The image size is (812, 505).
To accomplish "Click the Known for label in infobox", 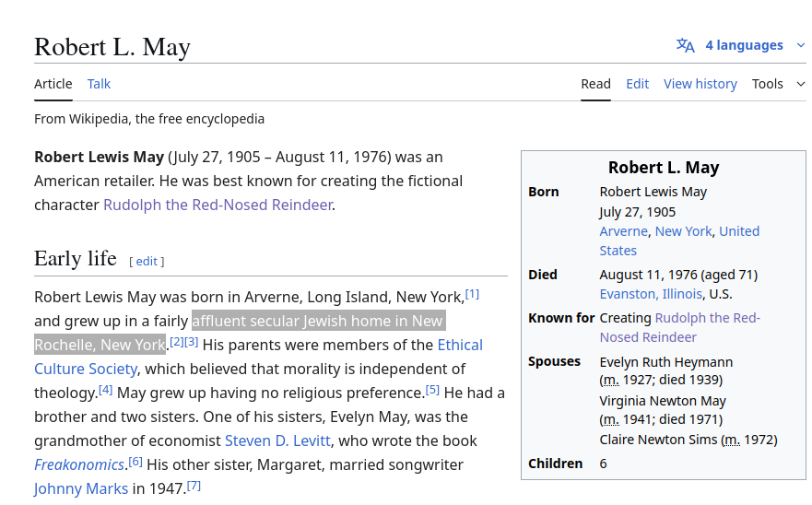I will (561, 318).
